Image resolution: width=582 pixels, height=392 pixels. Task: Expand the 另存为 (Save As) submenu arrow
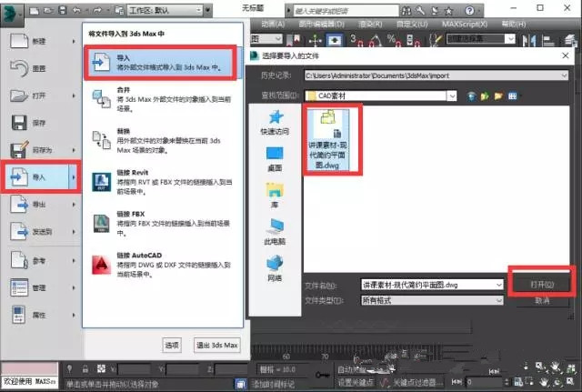(74, 150)
